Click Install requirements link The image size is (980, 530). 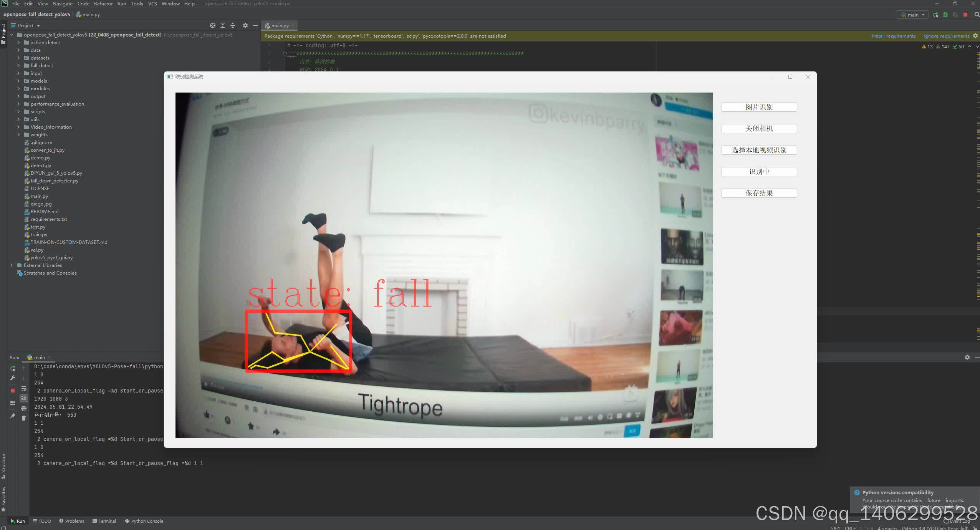(x=893, y=36)
